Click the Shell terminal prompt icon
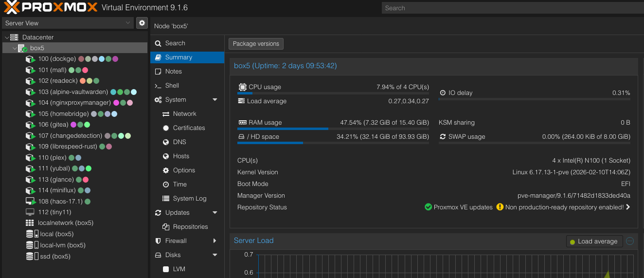Screen dimensions: 644x278 (x=158, y=86)
